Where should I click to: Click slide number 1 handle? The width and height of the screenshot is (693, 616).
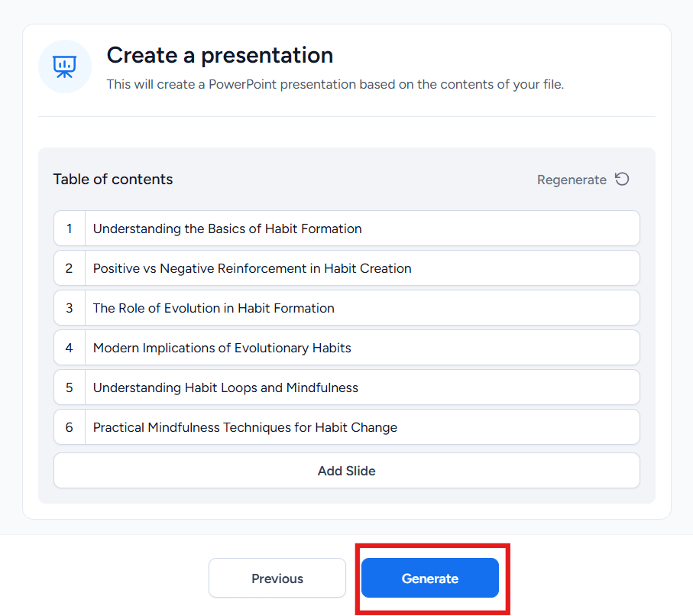tap(70, 229)
